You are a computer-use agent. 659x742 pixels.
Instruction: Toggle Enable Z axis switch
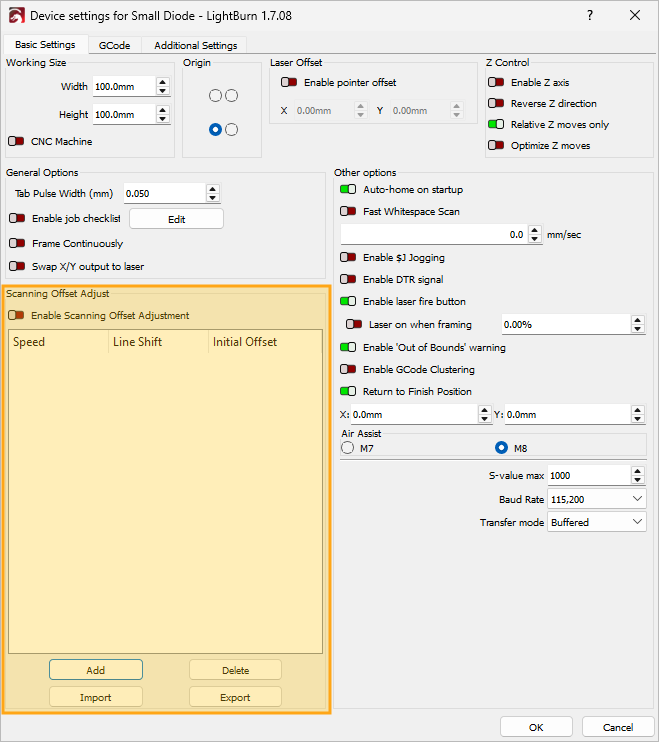point(496,82)
